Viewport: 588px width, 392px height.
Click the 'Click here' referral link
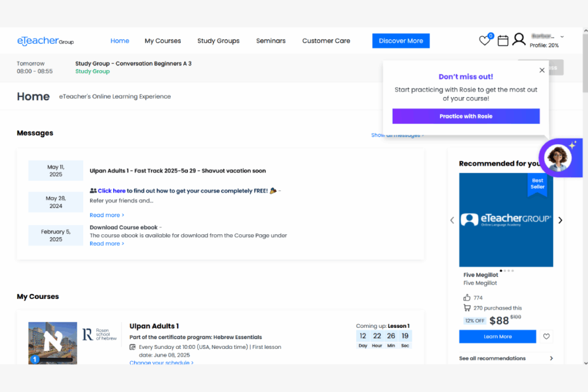click(112, 191)
